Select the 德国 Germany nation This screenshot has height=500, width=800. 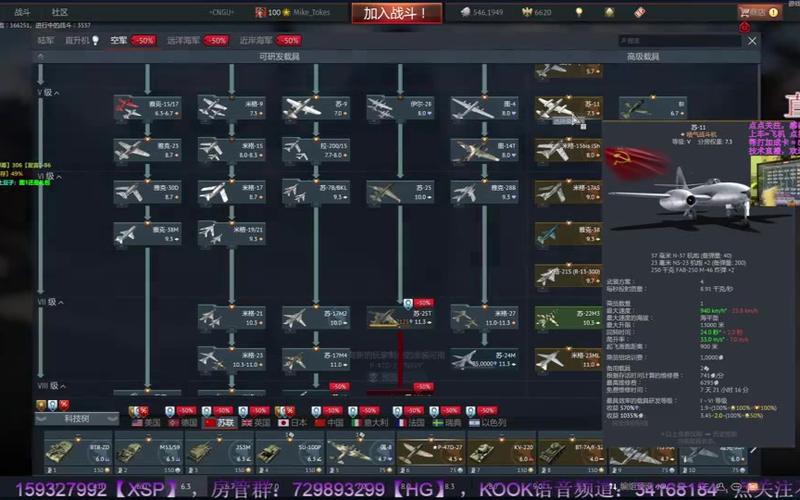pyautogui.click(x=183, y=423)
